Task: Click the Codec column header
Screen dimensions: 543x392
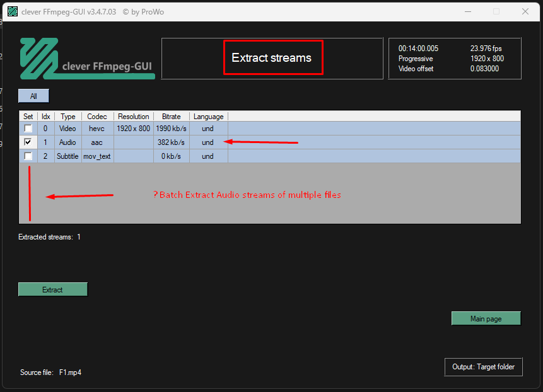Action: coord(97,117)
